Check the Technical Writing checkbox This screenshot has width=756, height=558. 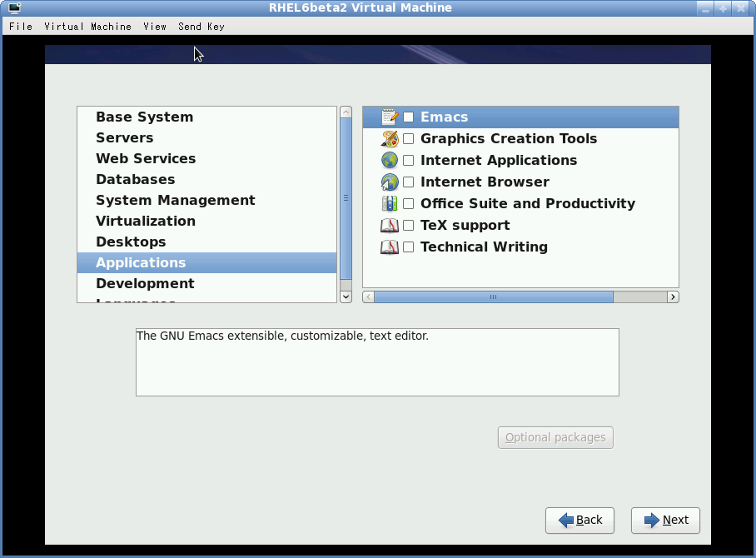click(408, 247)
